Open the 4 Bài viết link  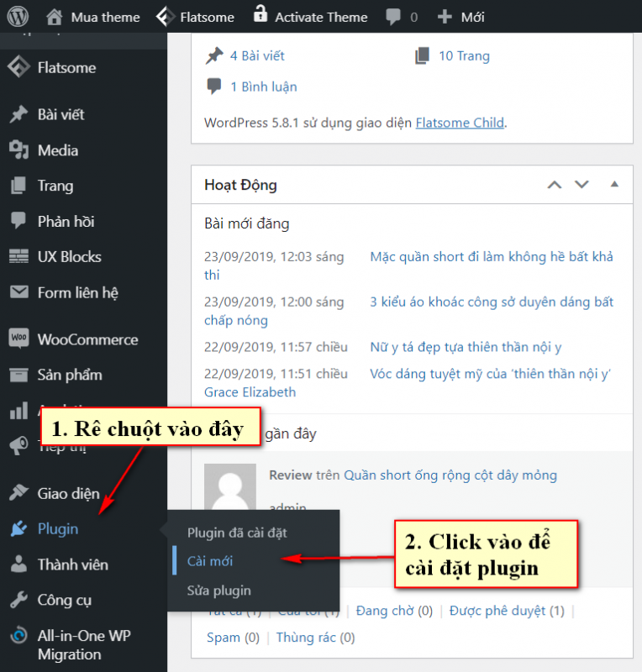257,55
